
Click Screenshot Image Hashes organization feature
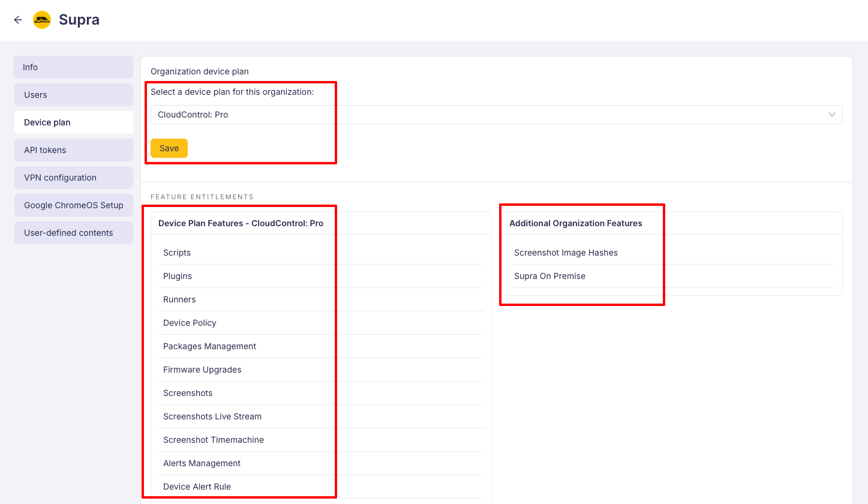(566, 253)
